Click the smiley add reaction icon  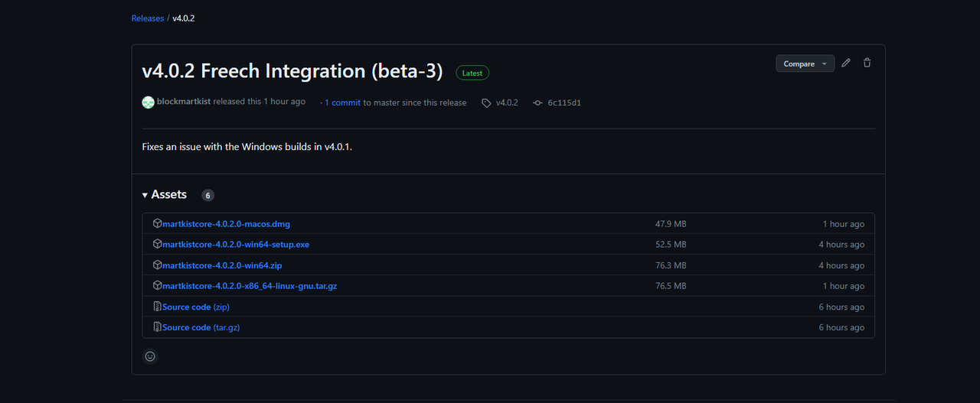pos(150,356)
